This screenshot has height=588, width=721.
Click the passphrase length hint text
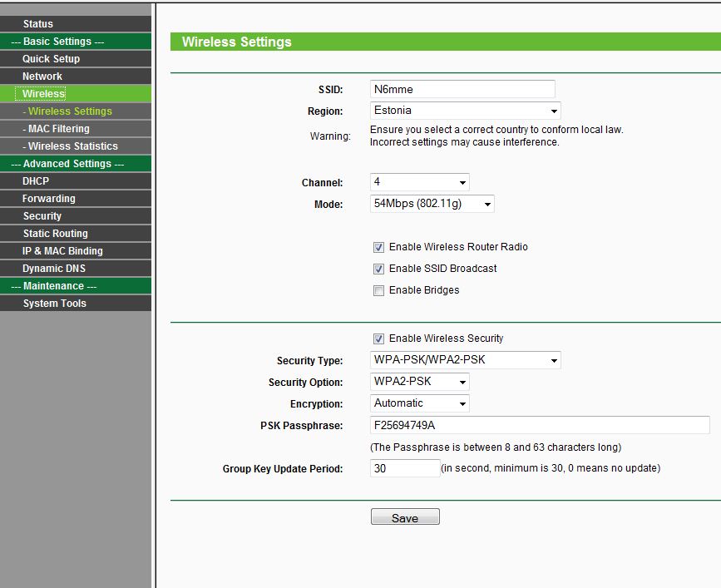(x=496, y=447)
